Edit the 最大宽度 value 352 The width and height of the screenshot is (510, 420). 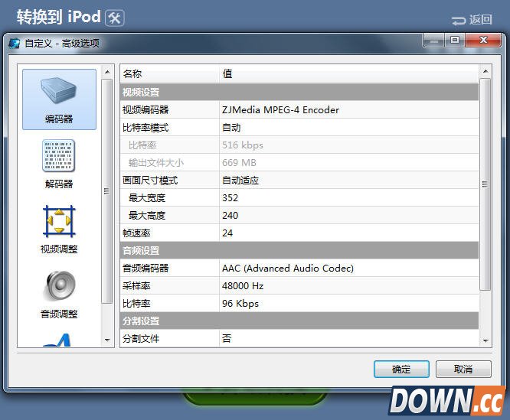tap(230, 198)
